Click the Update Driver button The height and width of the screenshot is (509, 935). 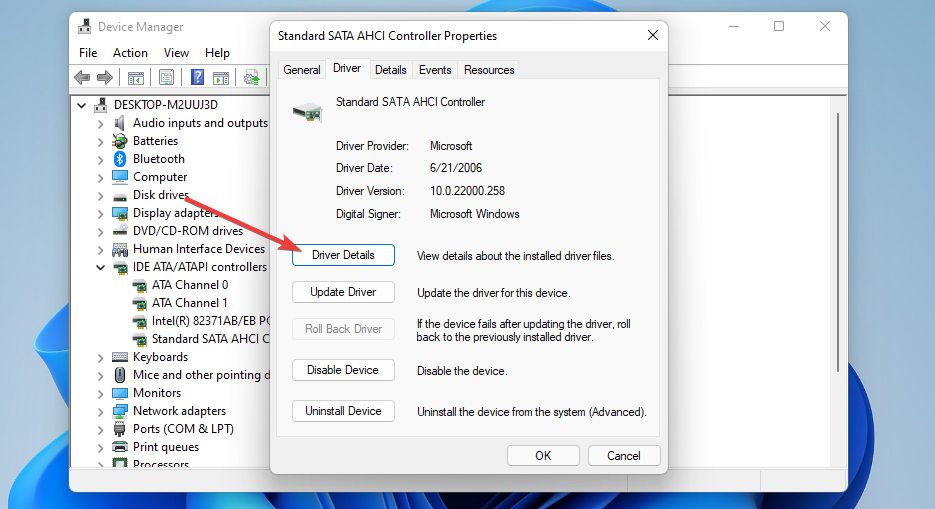click(343, 292)
